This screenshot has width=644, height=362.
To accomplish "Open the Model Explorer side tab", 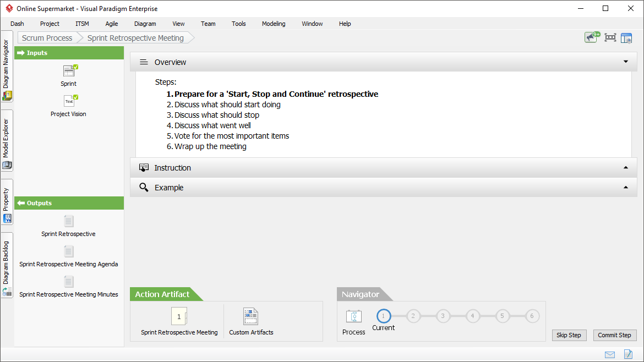I will coord(7,140).
